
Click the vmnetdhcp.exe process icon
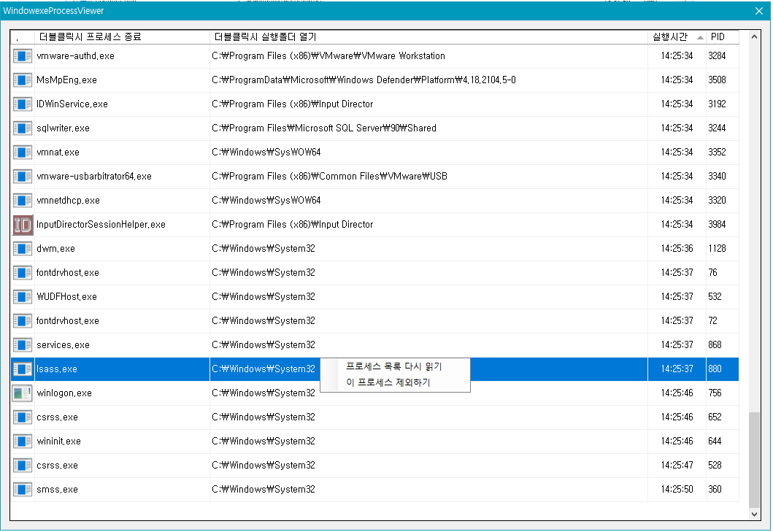pos(22,201)
